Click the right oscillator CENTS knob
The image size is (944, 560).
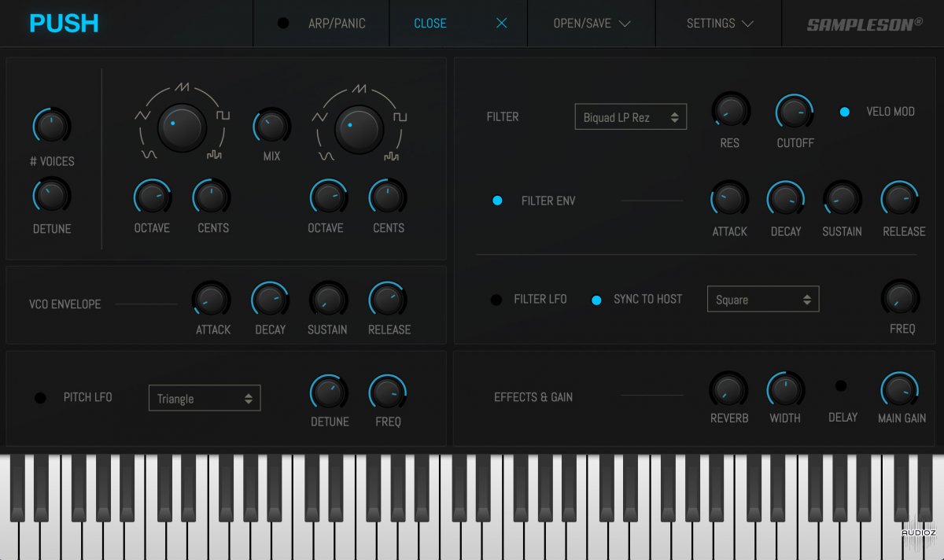tap(388, 198)
